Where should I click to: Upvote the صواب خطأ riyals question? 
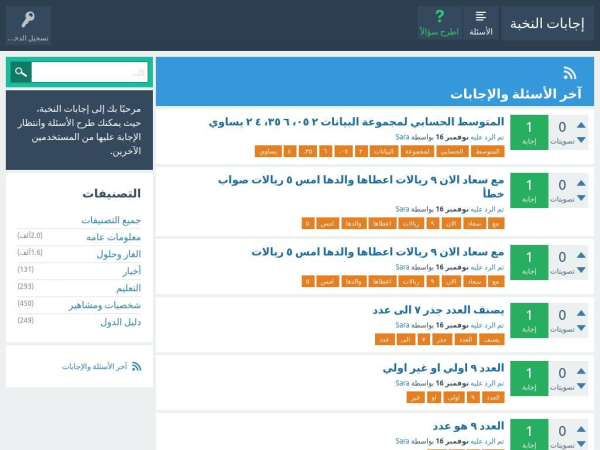point(582,183)
